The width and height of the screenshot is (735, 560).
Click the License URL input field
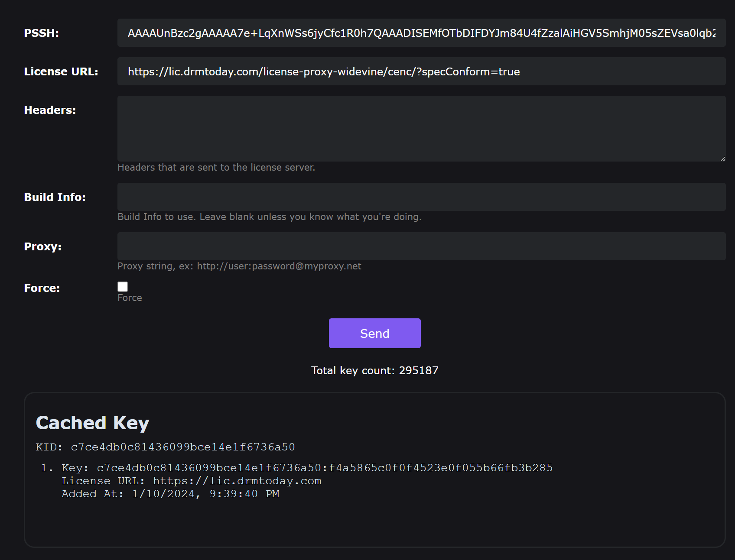(x=421, y=71)
